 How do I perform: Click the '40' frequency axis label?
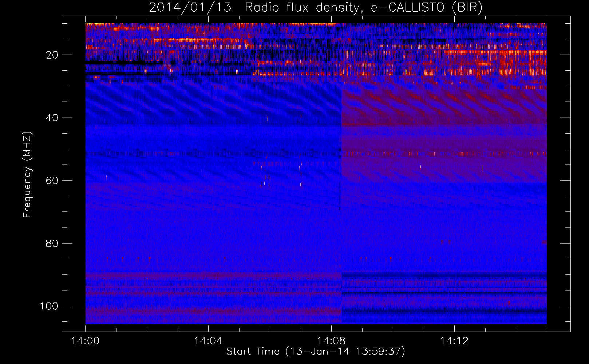click(52, 118)
